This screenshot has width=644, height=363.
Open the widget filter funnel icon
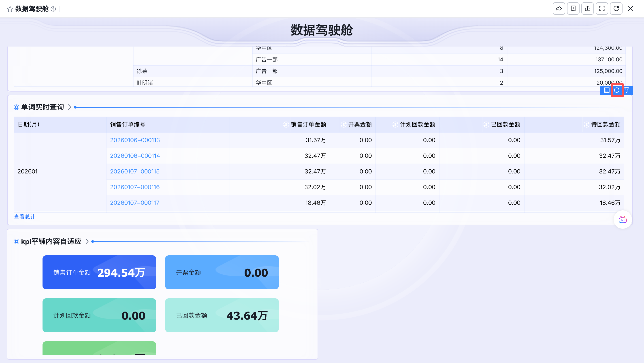click(627, 90)
